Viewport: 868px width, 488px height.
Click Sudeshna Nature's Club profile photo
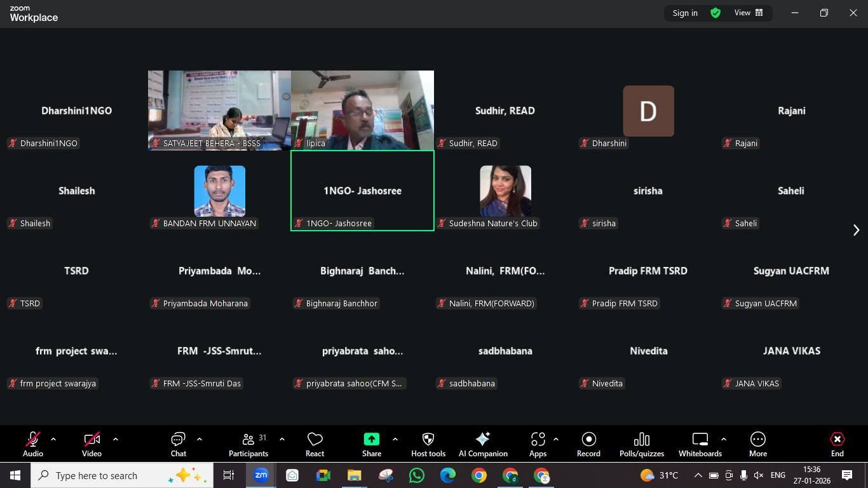point(505,191)
